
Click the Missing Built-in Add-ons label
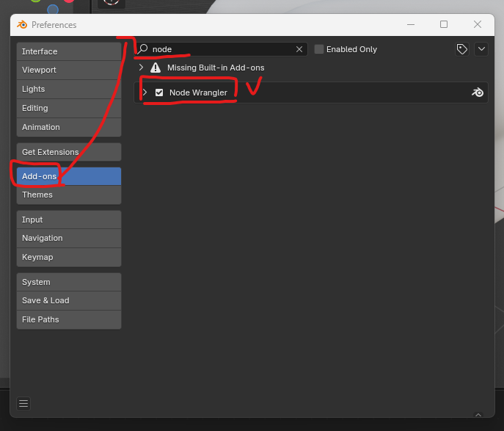point(216,68)
